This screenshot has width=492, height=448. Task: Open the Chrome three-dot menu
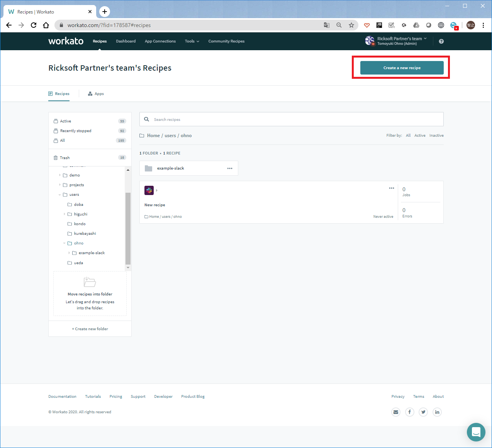coord(483,25)
